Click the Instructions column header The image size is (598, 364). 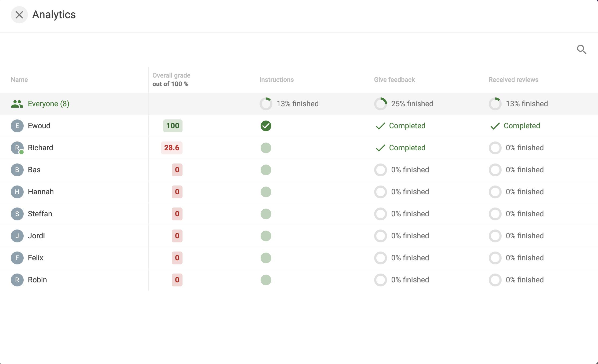pyautogui.click(x=276, y=80)
